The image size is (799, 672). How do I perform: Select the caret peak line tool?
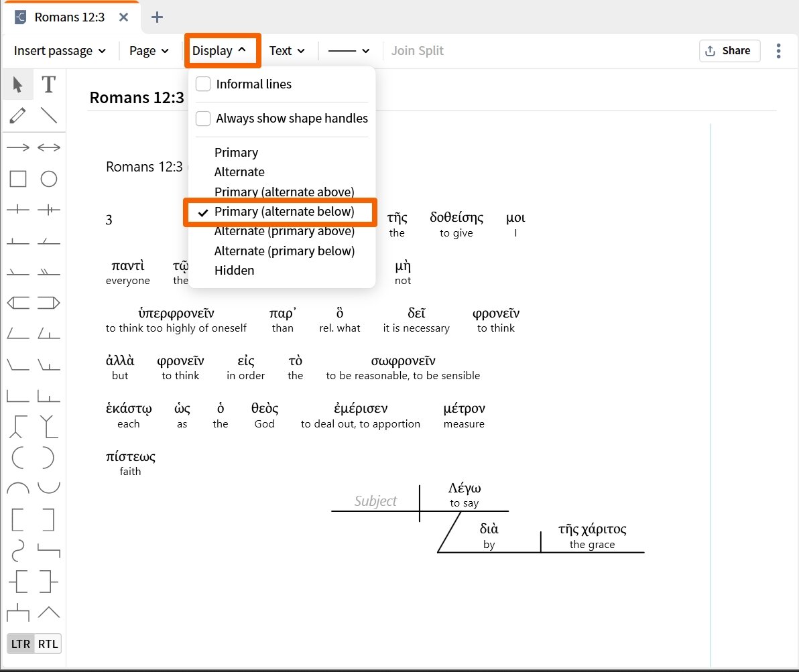pos(49,612)
